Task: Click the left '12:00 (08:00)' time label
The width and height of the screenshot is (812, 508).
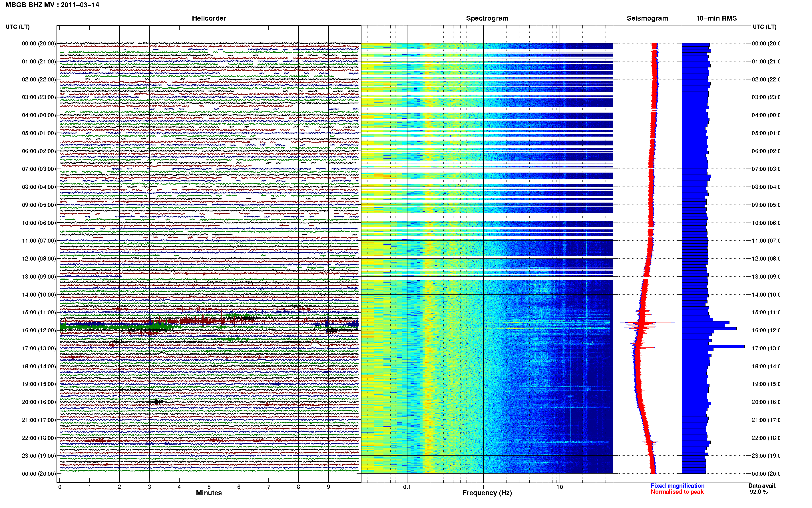Action: click(x=39, y=259)
